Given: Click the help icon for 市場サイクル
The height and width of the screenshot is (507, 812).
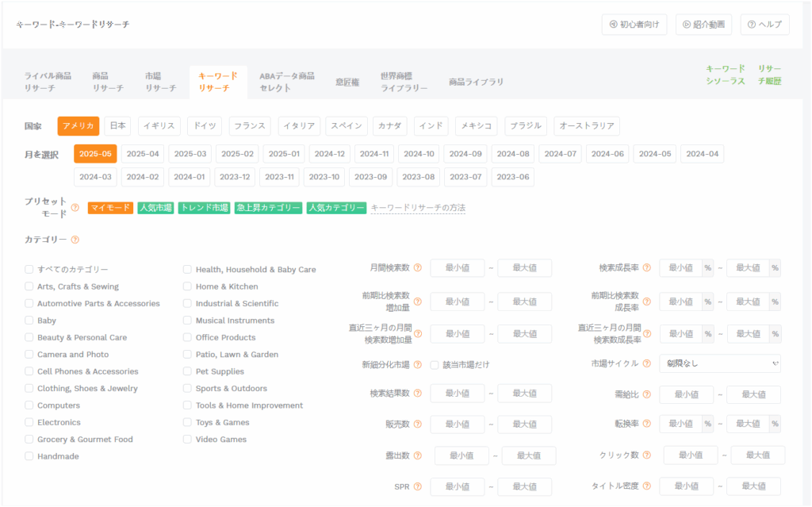Looking at the screenshot, I should tap(647, 363).
